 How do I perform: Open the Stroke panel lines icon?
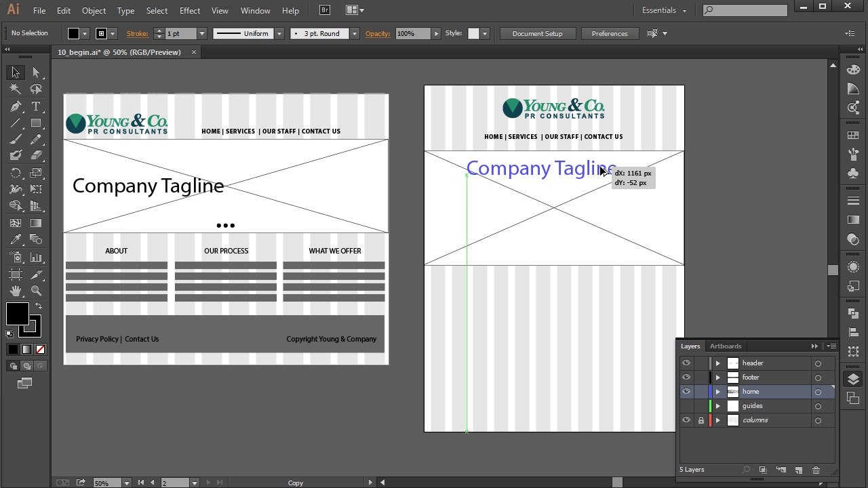(853, 201)
